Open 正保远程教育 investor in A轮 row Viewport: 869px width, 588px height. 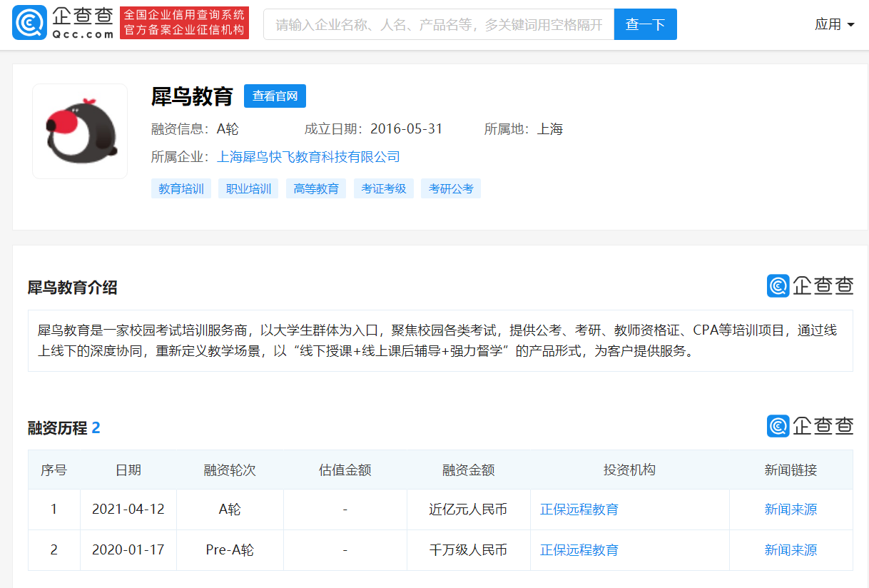579,510
